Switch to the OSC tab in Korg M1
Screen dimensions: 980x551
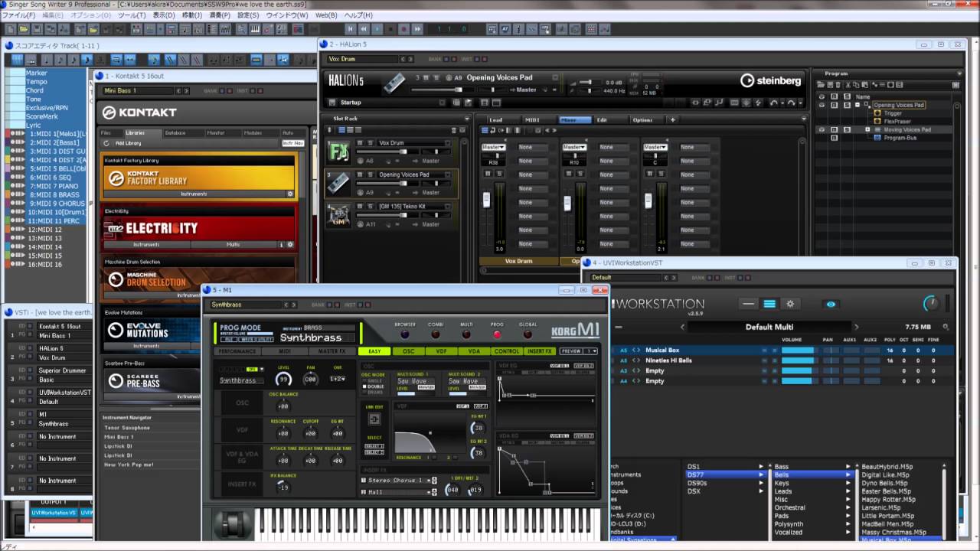pyautogui.click(x=408, y=351)
